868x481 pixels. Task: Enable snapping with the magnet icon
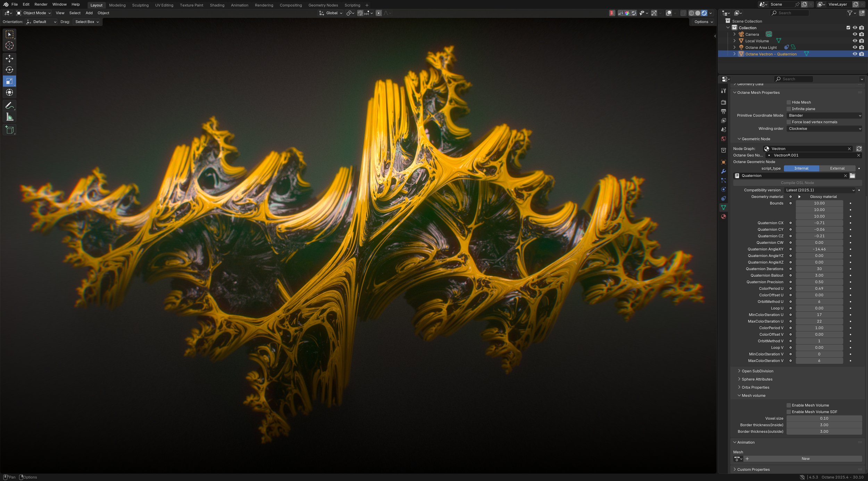pos(360,13)
